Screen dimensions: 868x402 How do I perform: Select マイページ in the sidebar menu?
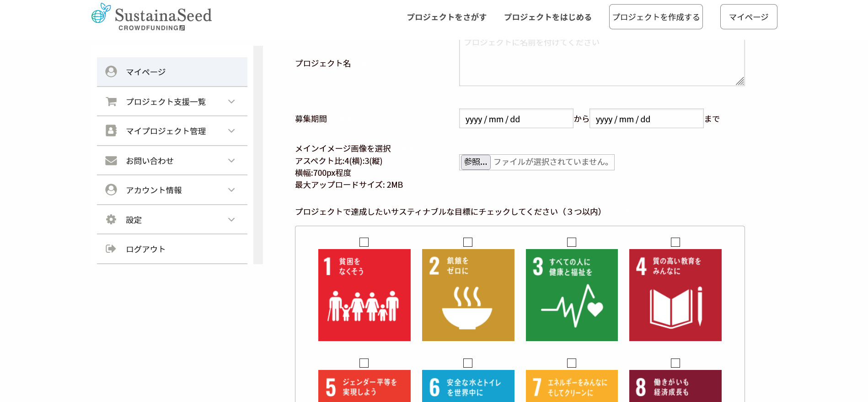point(172,72)
